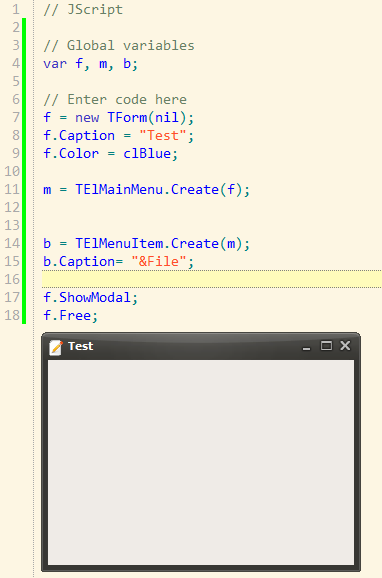This screenshot has height=578, width=382.
Task: Click line number 11 in the gutter
Action: (12, 190)
